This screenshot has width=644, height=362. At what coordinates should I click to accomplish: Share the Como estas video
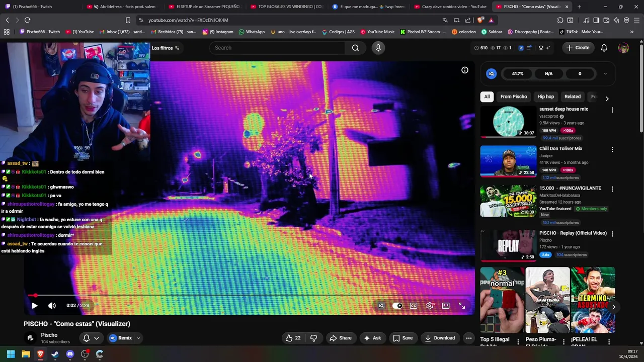click(341, 338)
